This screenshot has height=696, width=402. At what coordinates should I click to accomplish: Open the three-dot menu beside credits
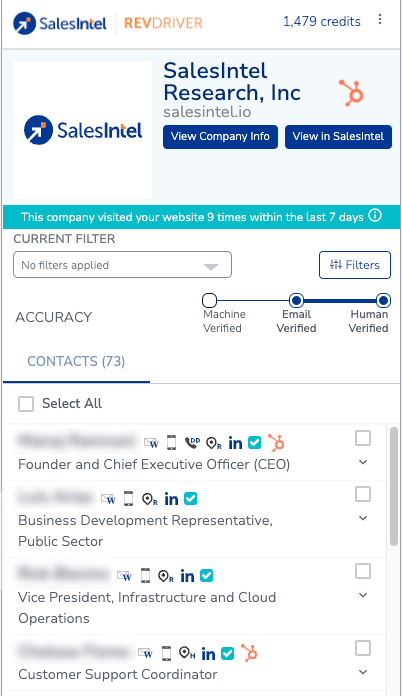coord(380,19)
